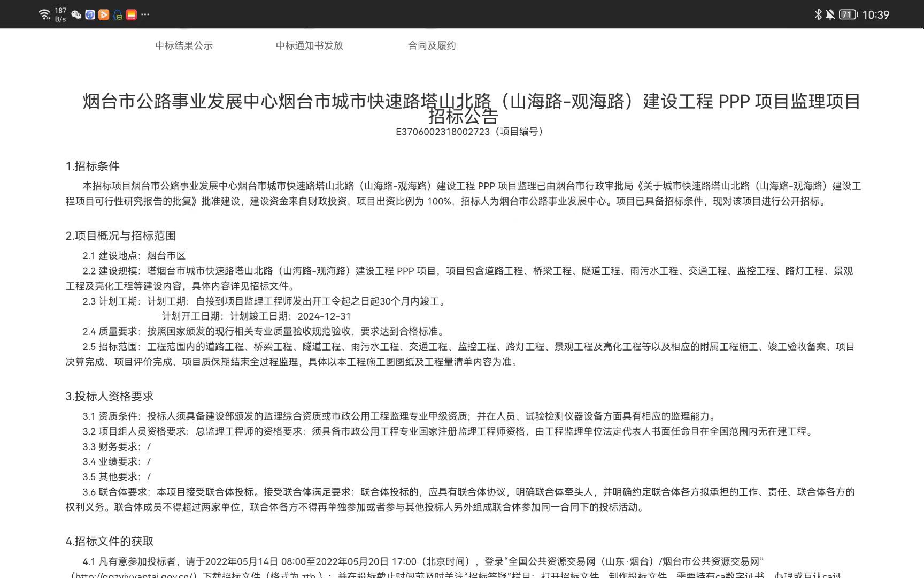The width and height of the screenshot is (924, 578).
Task: Tap the Bluetooth status icon
Action: click(818, 14)
